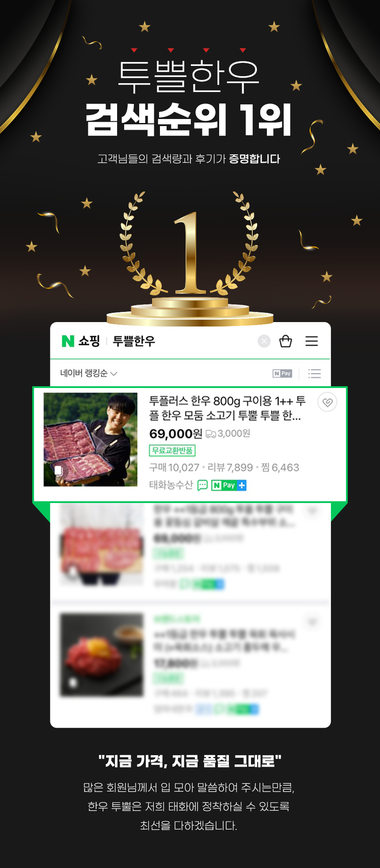Clear the search text with X icon
This screenshot has height=868, width=380.
click(x=264, y=341)
